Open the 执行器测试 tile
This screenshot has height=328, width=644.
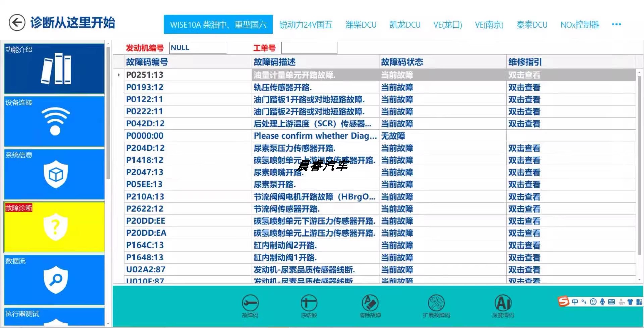point(54,317)
